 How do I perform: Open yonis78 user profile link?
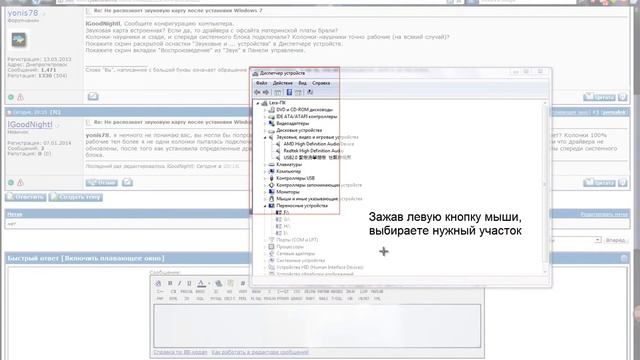pos(23,13)
